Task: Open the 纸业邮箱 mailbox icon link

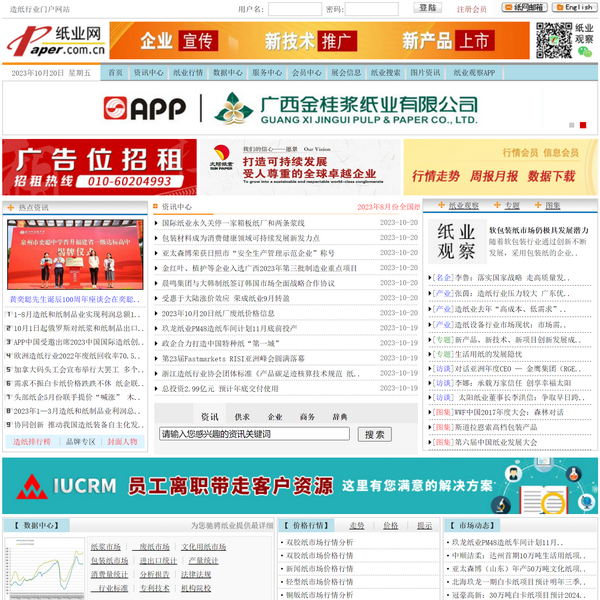Action: coord(522,8)
